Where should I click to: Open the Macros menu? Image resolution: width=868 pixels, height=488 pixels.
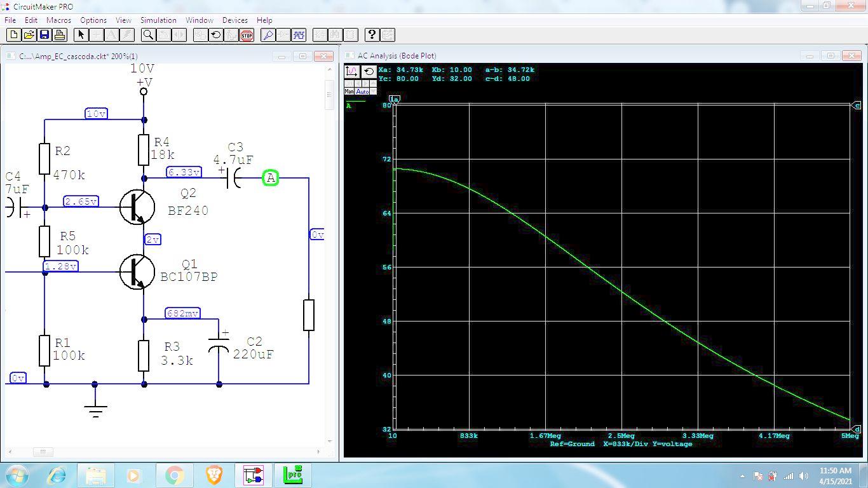pyautogui.click(x=58, y=20)
